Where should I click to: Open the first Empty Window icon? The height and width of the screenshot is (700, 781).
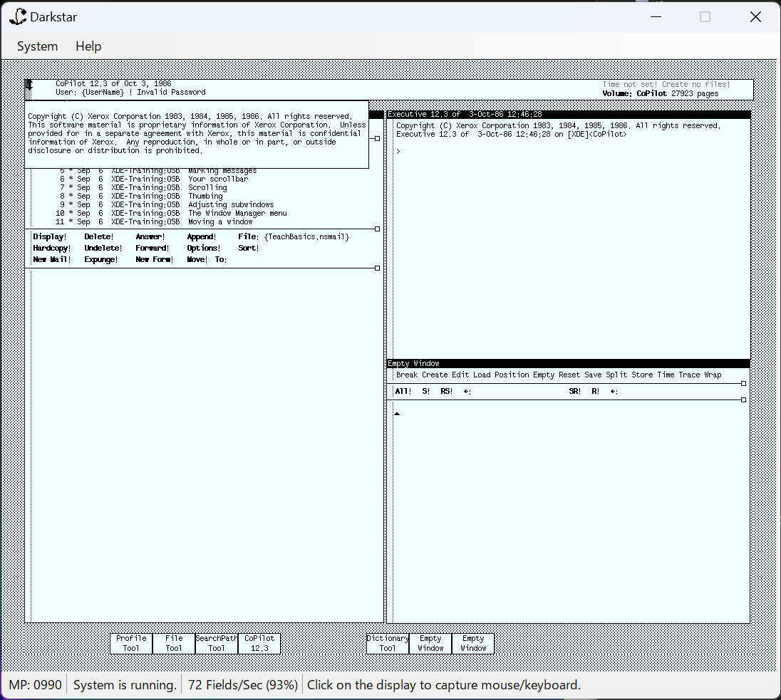430,643
